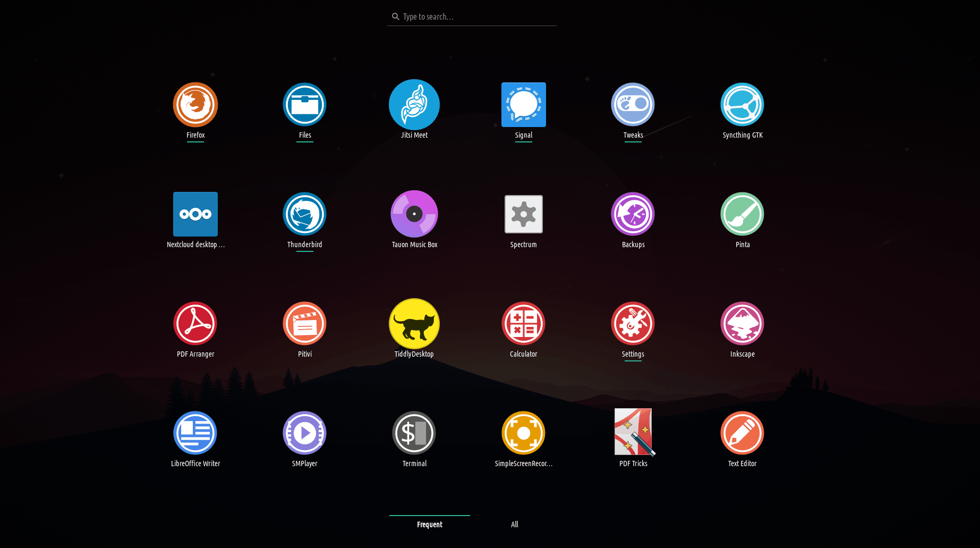Screen dimensions: 980x548
Task: Launch the Terminal
Action: click(414, 433)
